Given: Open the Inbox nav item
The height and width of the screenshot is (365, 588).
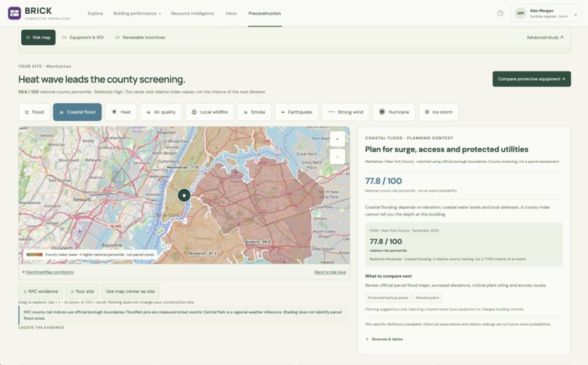Looking at the screenshot, I should coord(231,13).
